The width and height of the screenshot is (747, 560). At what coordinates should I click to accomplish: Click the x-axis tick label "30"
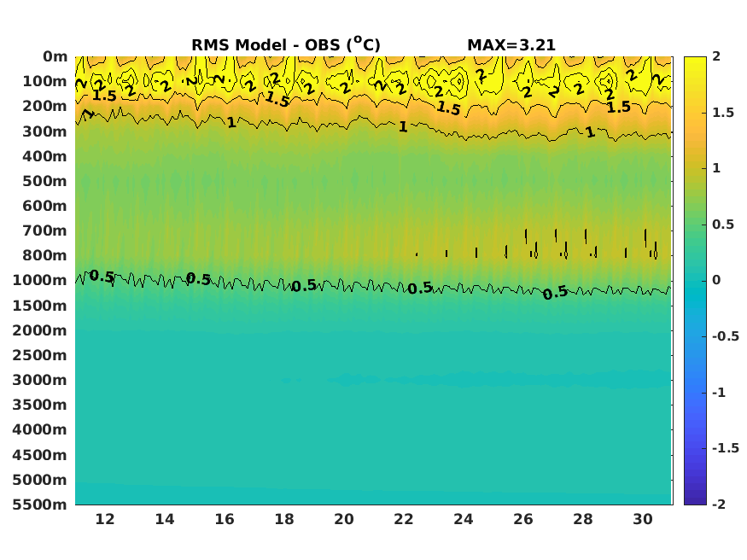(x=643, y=519)
